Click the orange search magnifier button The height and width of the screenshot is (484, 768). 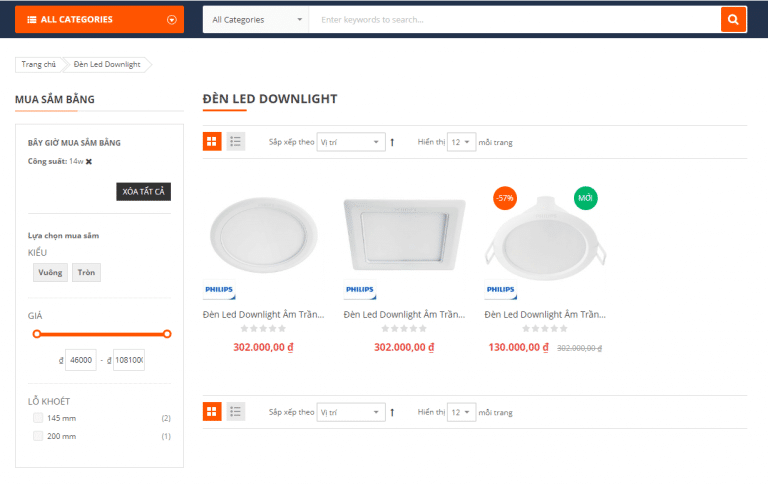pyautogui.click(x=734, y=19)
